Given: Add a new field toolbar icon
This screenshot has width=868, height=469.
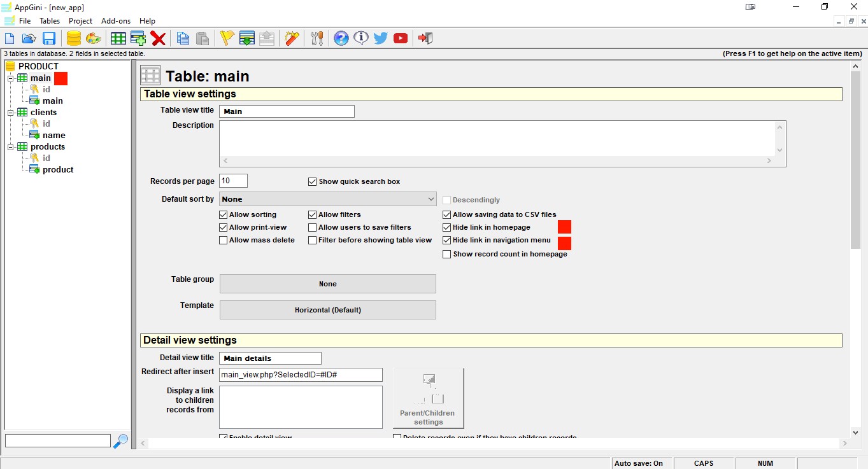Looking at the screenshot, I should 138,39.
